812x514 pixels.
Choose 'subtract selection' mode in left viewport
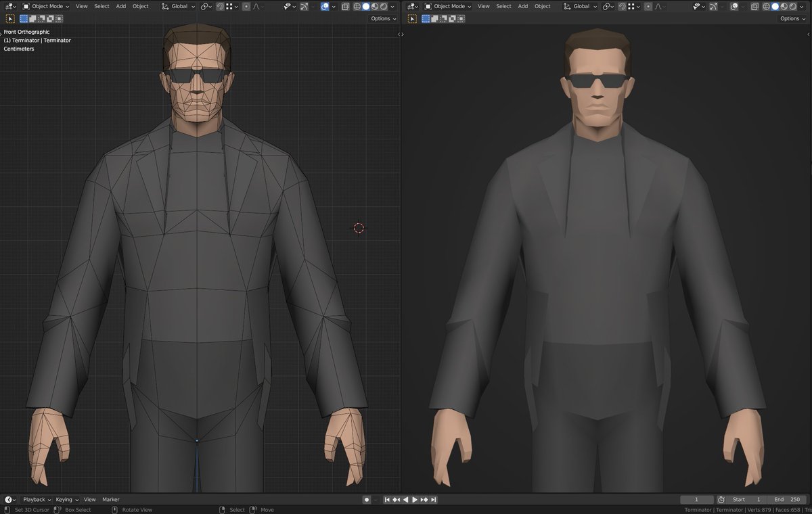coord(41,19)
